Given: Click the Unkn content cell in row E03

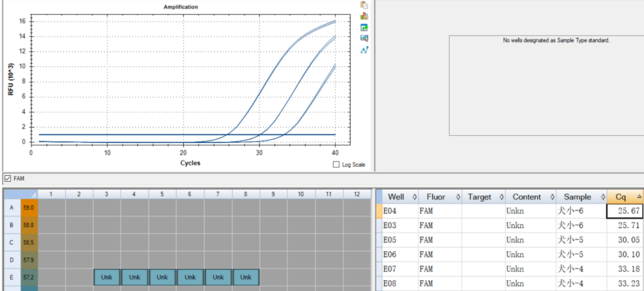Looking at the screenshot, I should 531,226.
